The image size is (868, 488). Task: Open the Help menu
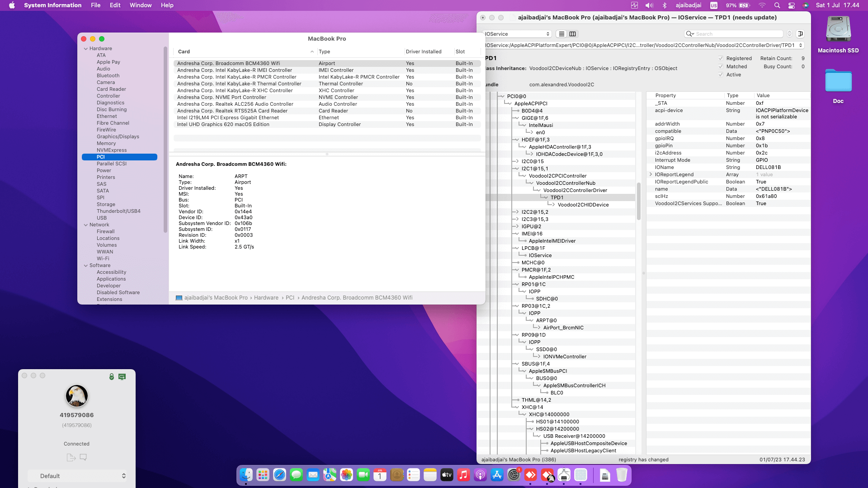[x=167, y=5]
